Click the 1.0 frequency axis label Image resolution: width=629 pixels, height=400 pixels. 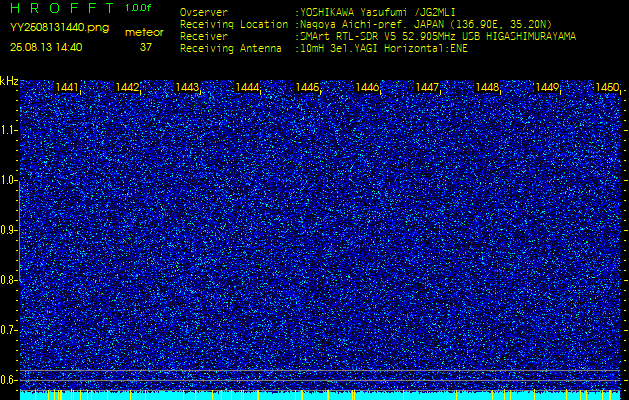click(x=9, y=181)
